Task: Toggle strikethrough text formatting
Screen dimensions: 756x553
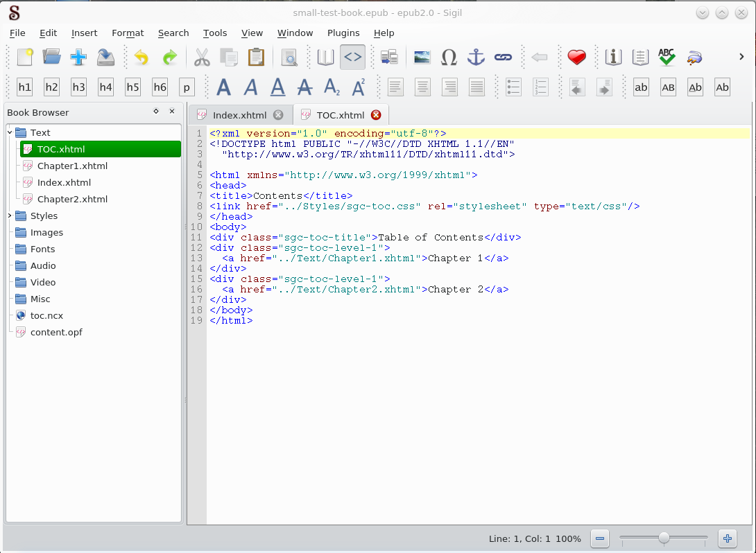Action: [304, 87]
